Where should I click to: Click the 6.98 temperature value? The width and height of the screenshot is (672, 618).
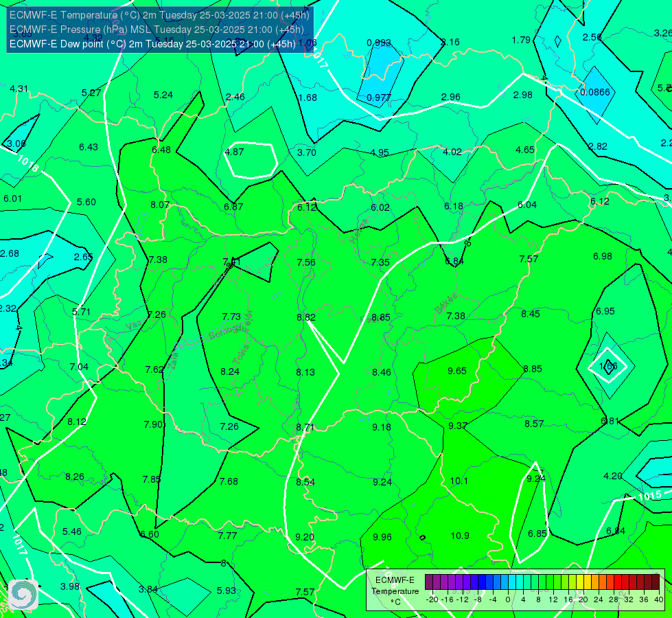tap(603, 256)
